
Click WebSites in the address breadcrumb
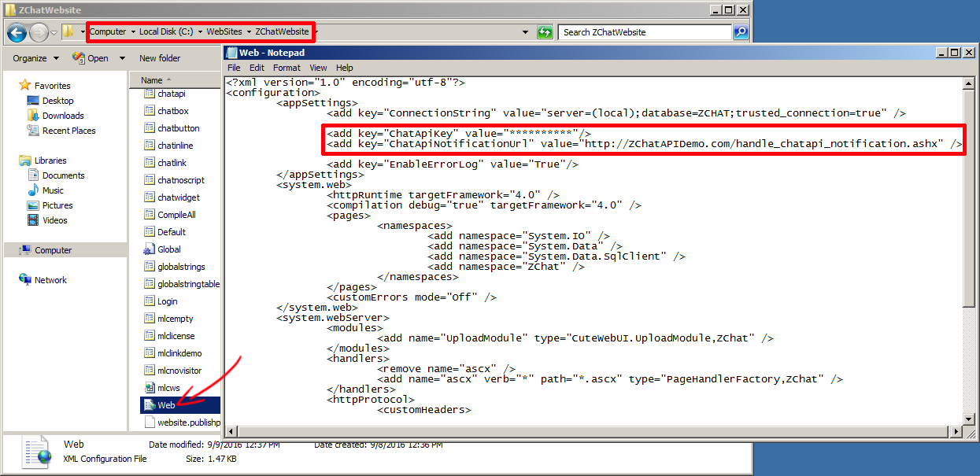point(224,32)
